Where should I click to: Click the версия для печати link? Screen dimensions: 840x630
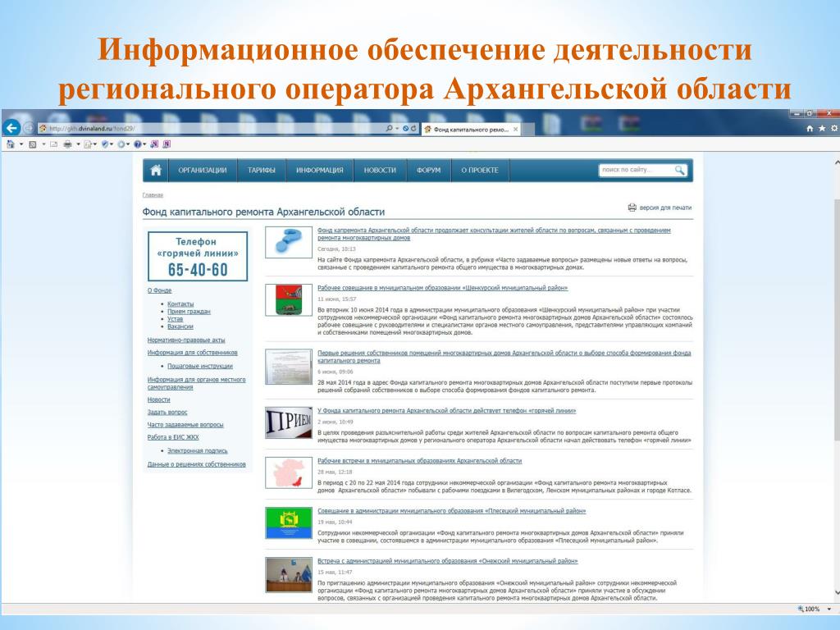[x=665, y=208]
